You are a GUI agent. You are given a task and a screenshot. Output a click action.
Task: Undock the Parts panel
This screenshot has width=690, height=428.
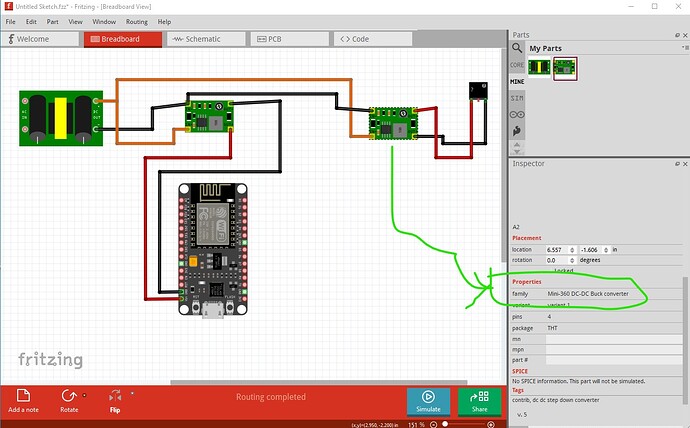[x=678, y=35]
